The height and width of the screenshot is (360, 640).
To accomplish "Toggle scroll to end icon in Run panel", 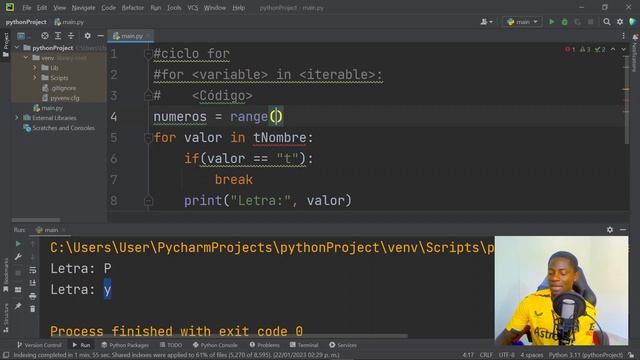I will tap(33, 283).
